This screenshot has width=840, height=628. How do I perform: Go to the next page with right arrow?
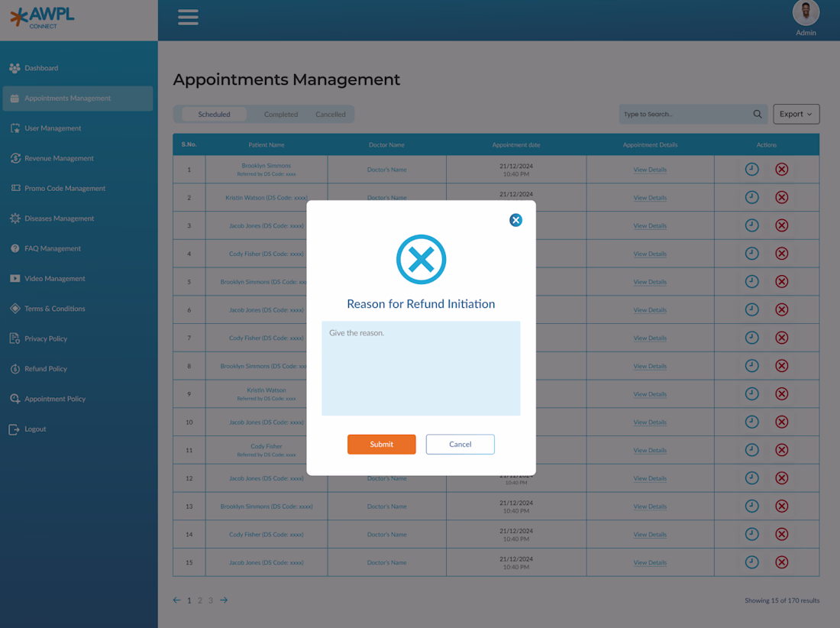coord(224,600)
